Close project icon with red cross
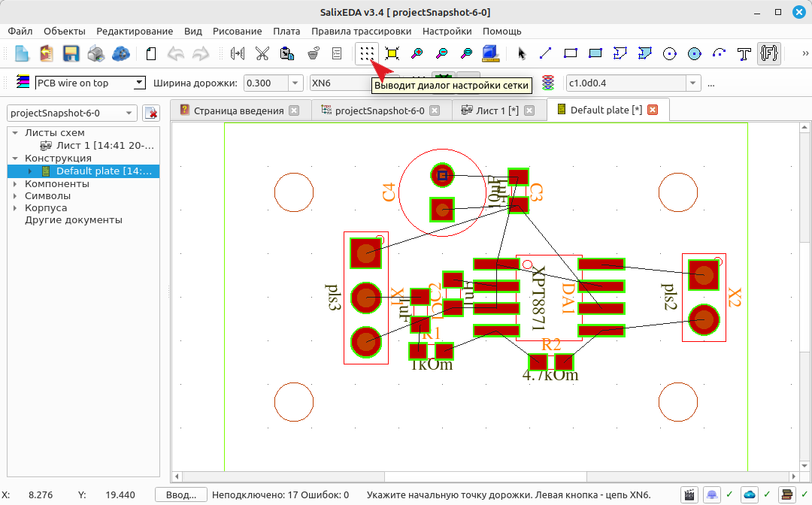 click(x=151, y=113)
